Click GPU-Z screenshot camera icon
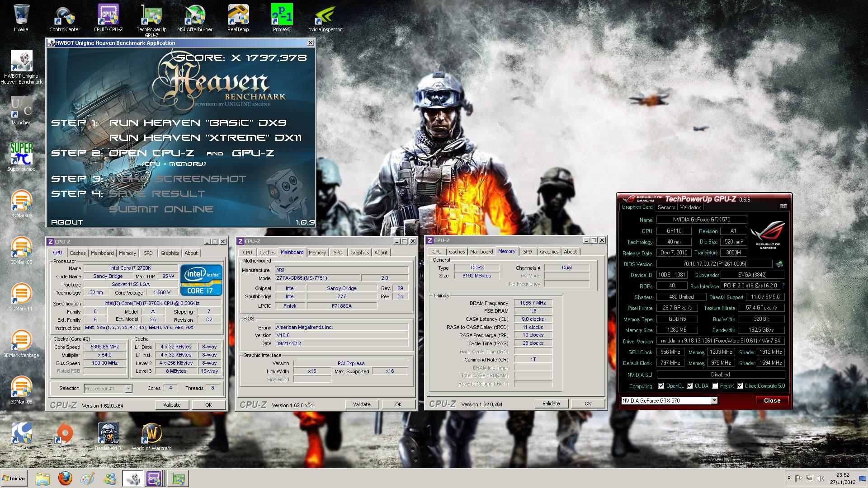This screenshot has height=488, width=868. [x=783, y=206]
